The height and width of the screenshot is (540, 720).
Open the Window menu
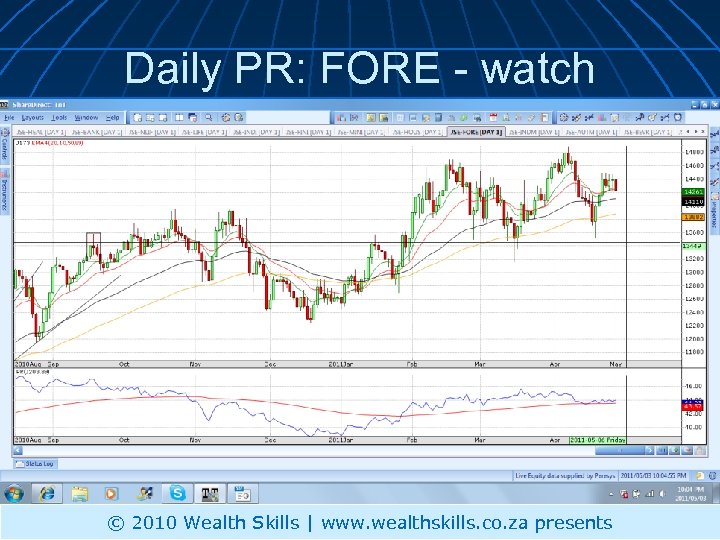[86, 118]
